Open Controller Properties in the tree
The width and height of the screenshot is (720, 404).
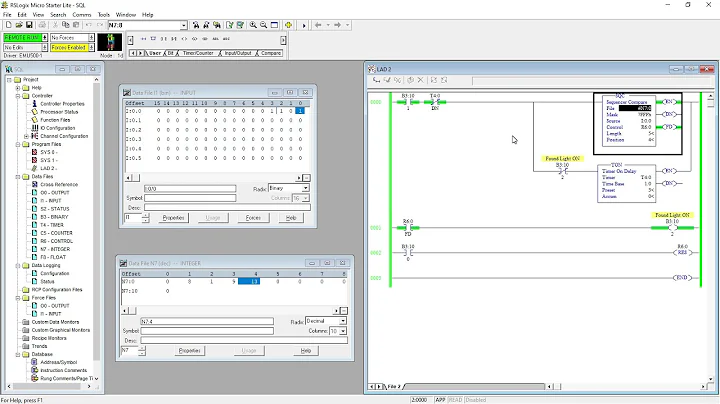62,104
